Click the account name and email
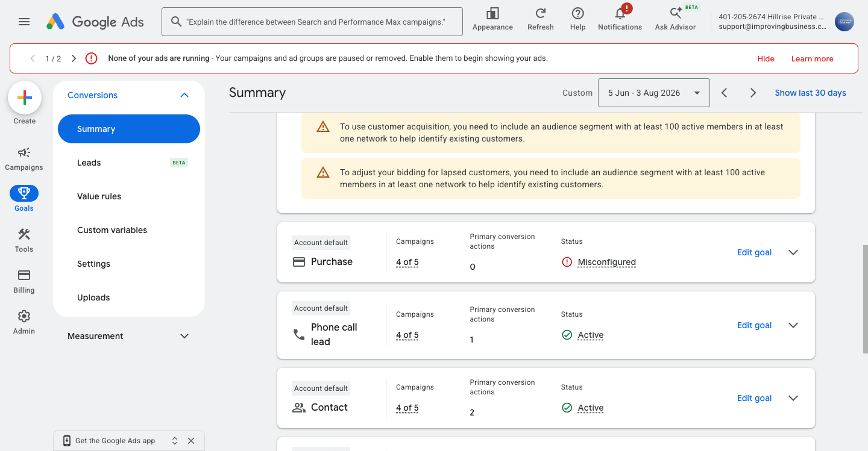 click(772, 22)
